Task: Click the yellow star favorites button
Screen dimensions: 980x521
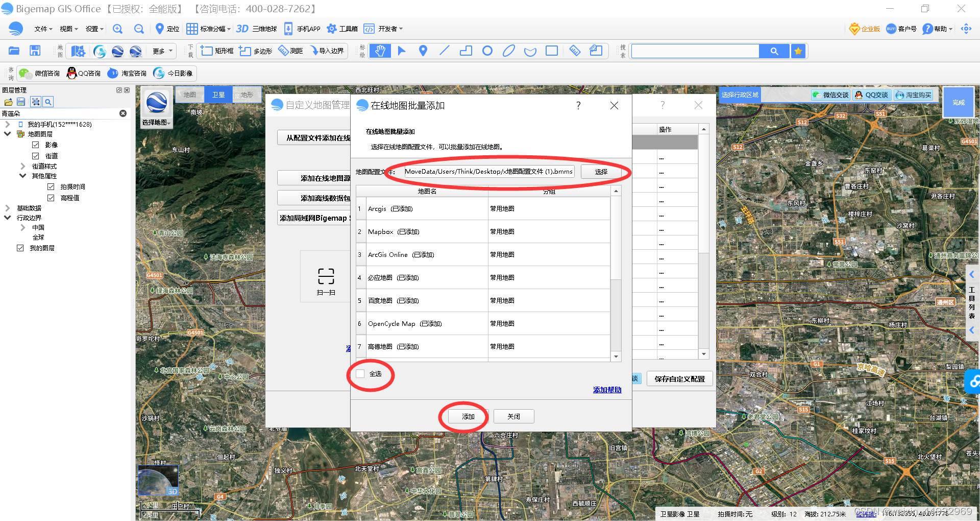Action: tap(798, 51)
